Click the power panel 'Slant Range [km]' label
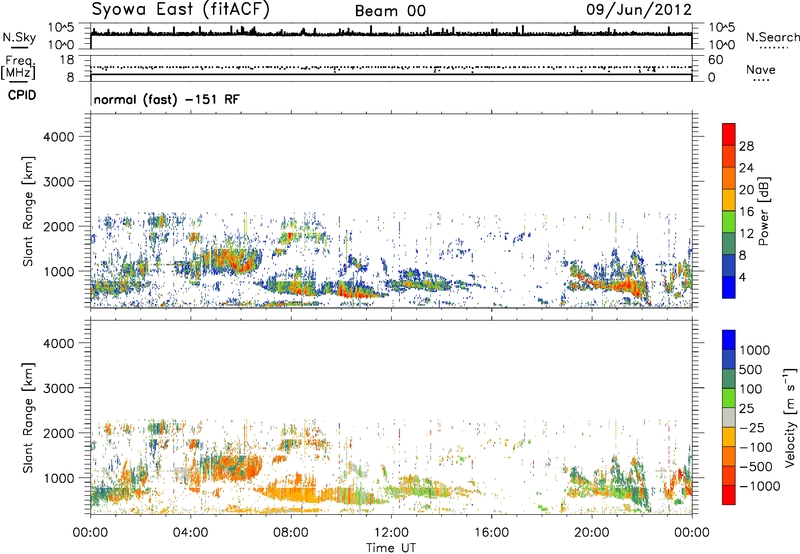 [x=28, y=211]
